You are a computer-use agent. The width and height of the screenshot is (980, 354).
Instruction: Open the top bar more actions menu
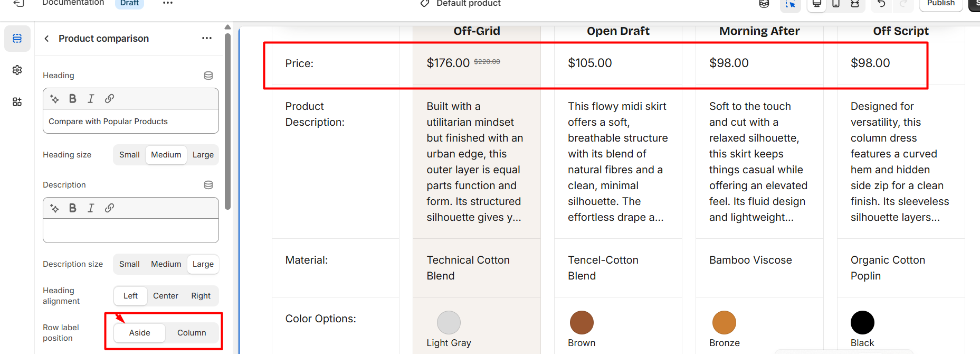coord(168,3)
